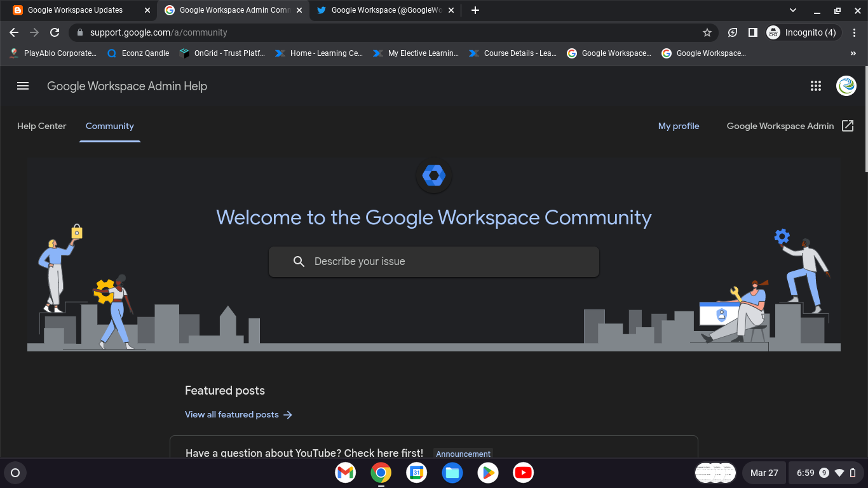Open a new browser tab
868x488 pixels.
point(475,10)
